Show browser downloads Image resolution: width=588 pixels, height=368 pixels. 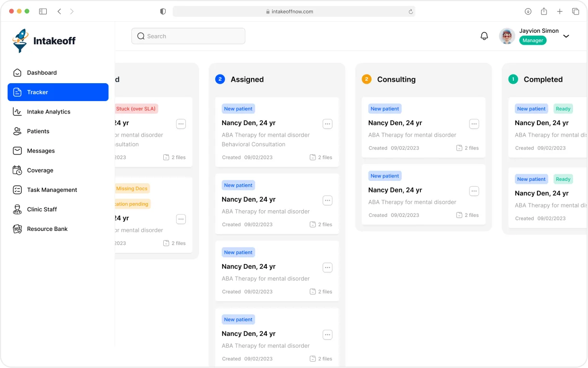[x=528, y=12]
